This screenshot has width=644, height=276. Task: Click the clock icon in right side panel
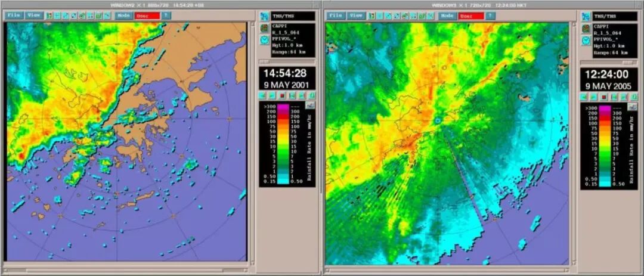point(586,41)
